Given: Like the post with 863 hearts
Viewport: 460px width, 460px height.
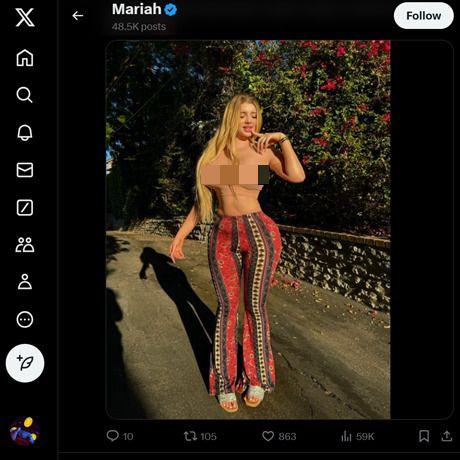Looking at the screenshot, I should point(279,436).
